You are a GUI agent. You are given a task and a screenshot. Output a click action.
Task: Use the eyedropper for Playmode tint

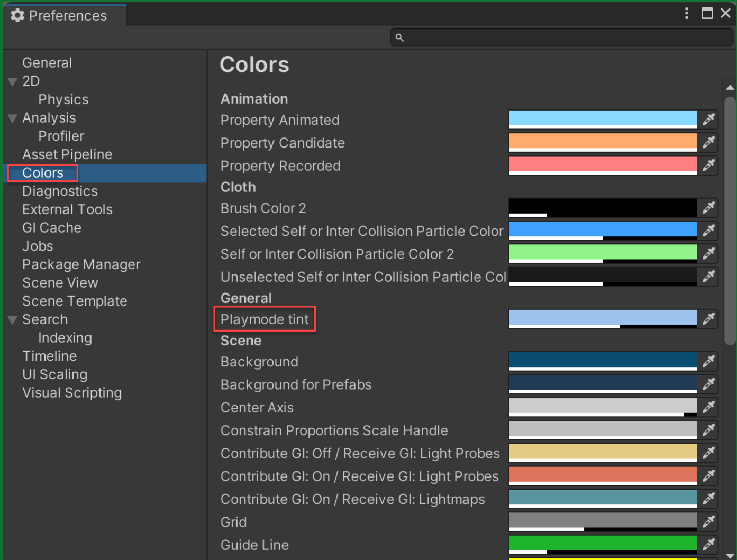(x=708, y=319)
